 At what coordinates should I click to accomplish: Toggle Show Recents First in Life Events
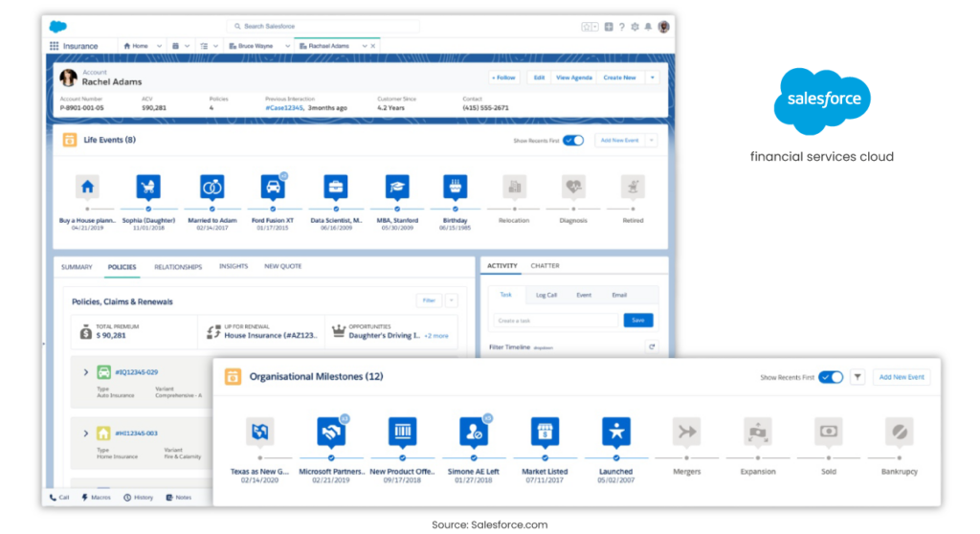click(573, 140)
